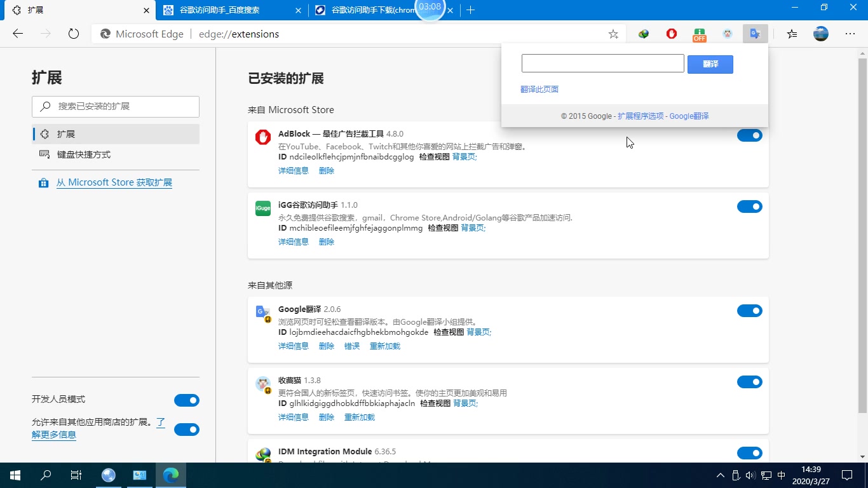
Task: Click the Google翻译 extension logo
Action: 263,313
